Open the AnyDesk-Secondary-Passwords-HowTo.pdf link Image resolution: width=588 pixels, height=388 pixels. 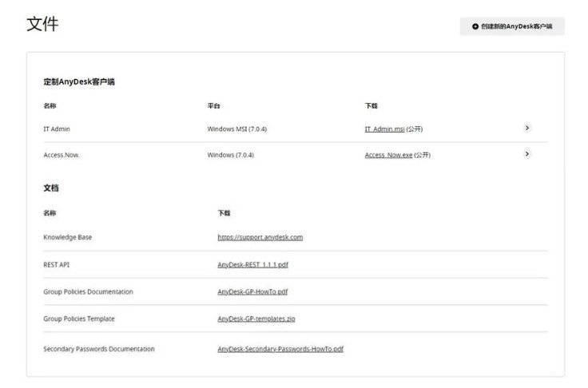coord(280,349)
